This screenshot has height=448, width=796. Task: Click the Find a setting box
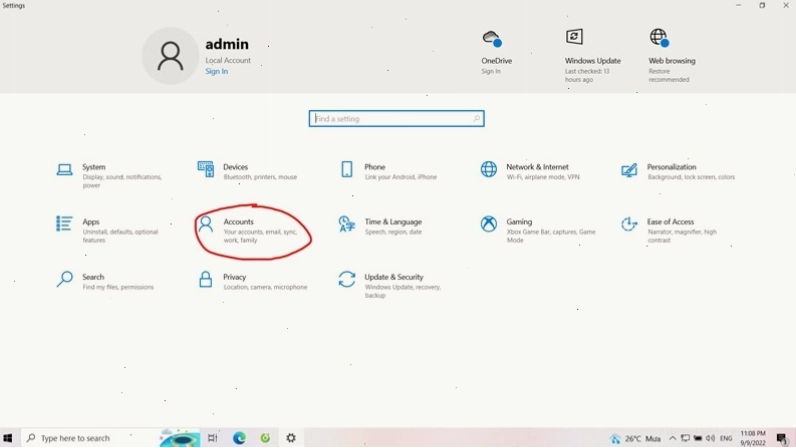(396, 119)
